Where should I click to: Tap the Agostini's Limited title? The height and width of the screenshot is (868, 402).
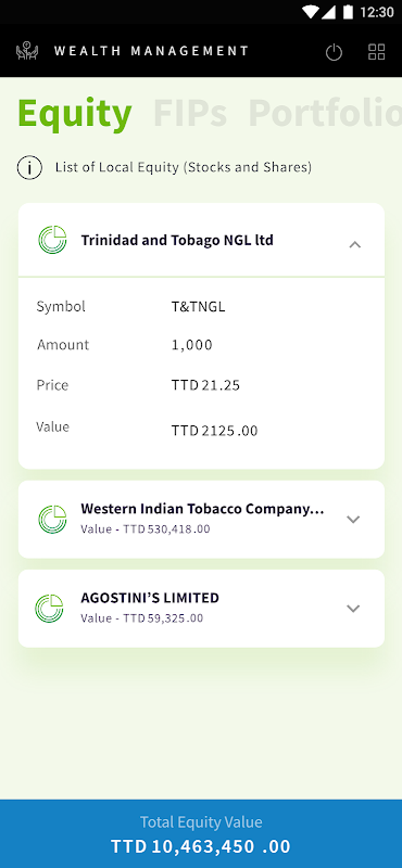(x=150, y=598)
